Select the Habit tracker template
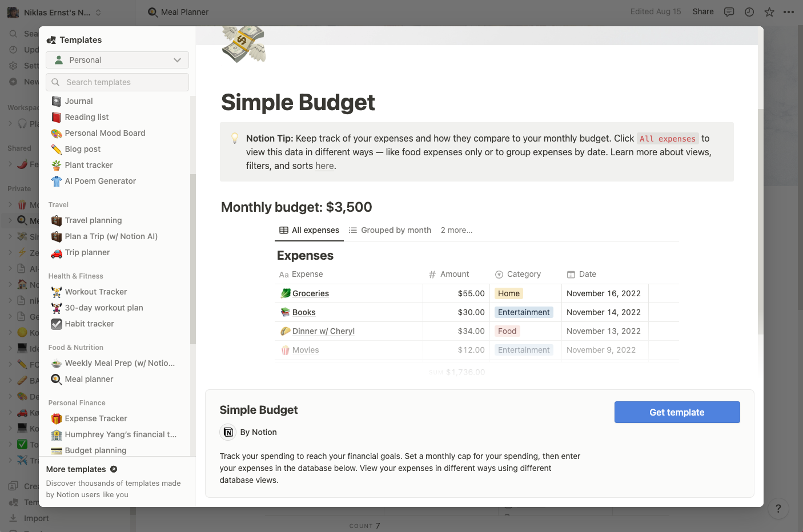This screenshot has width=803, height=532. 117,324
